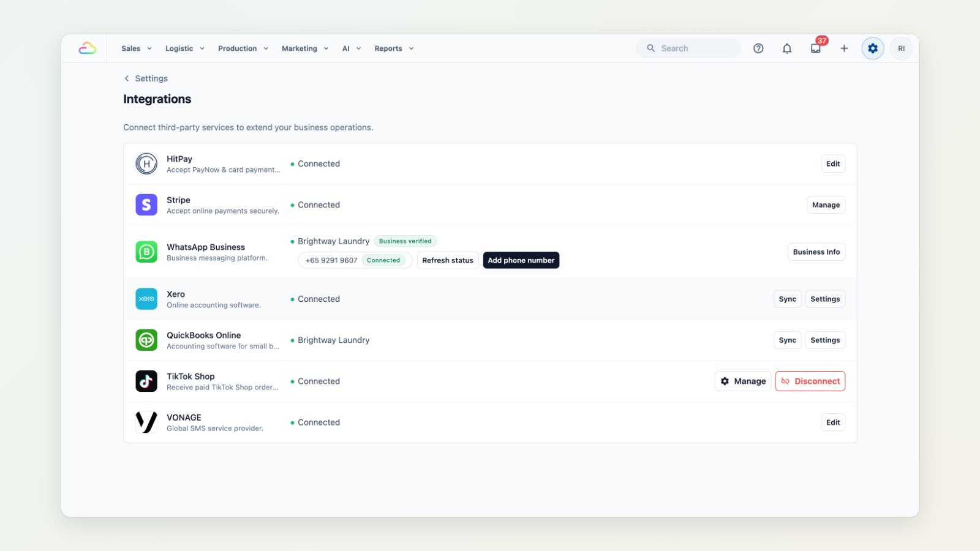Open Settings for QuickBooks Online
The width and height of the screenshot is (980, 551).
825,340
